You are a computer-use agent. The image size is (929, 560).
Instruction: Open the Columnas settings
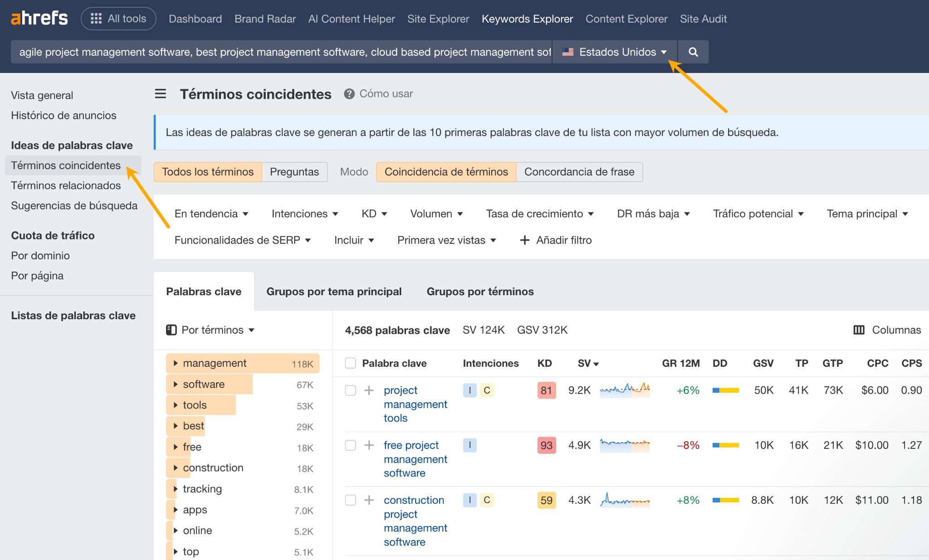[887, 330]
